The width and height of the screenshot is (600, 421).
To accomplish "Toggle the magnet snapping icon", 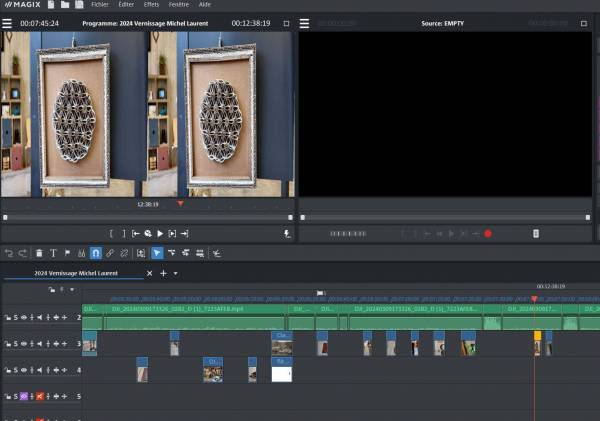I will point(96,253).
